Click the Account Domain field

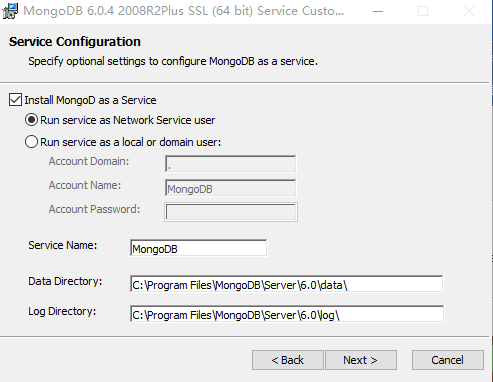click(230, 164)
